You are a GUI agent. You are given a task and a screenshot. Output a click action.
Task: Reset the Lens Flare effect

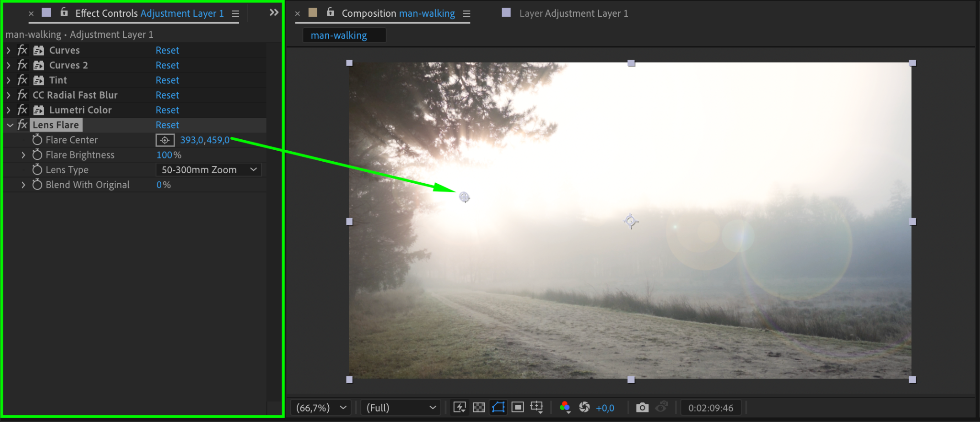(x=167, y=125)
